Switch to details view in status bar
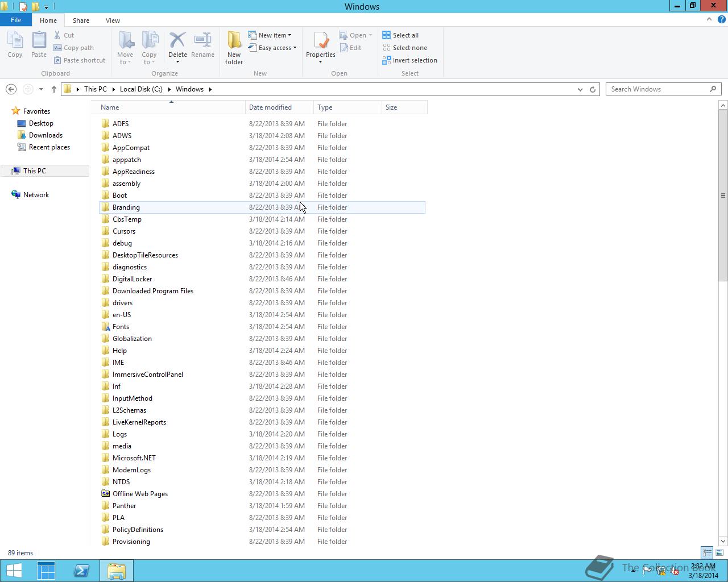Image resolution: width=728 pixels, height=582 pixels. [x=707, y=552]
